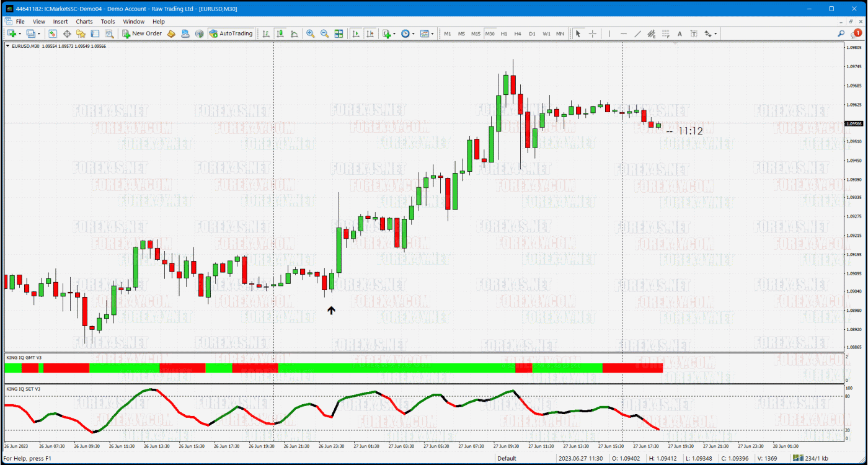Screen dimensions: 868x465
Task: Select the Crosshair tool
Action: pos(592,34)
